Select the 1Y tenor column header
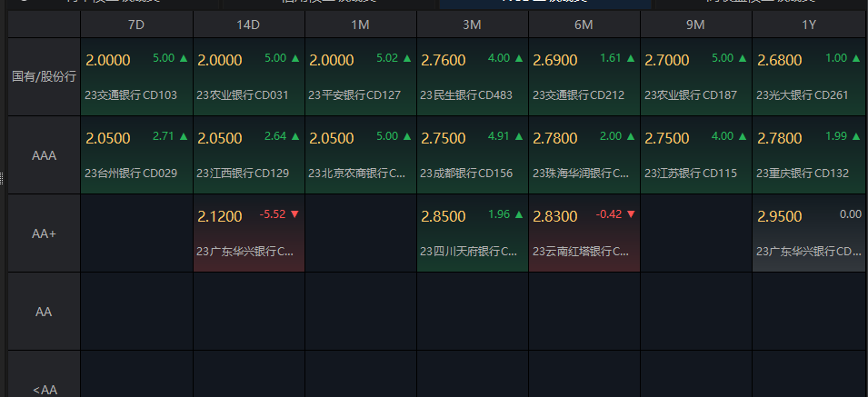 [x=810, y=25]
